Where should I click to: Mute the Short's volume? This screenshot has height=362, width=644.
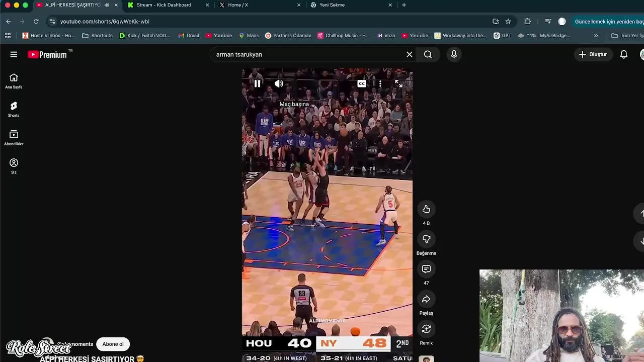(x=279, y=83)
